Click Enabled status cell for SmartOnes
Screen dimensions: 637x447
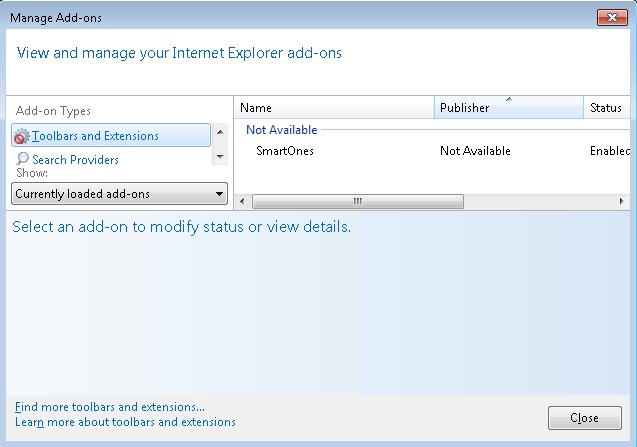[610, 151]
